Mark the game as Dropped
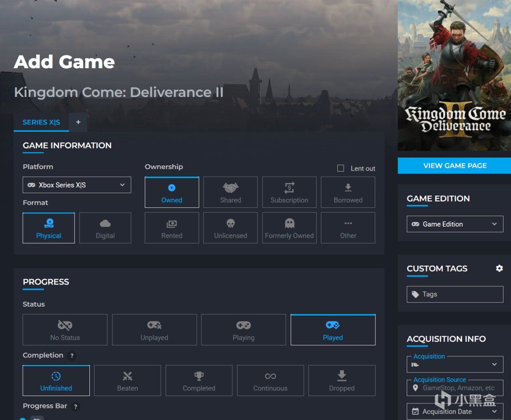This screenshot has height=420, width=511. (x=342, y=381)
